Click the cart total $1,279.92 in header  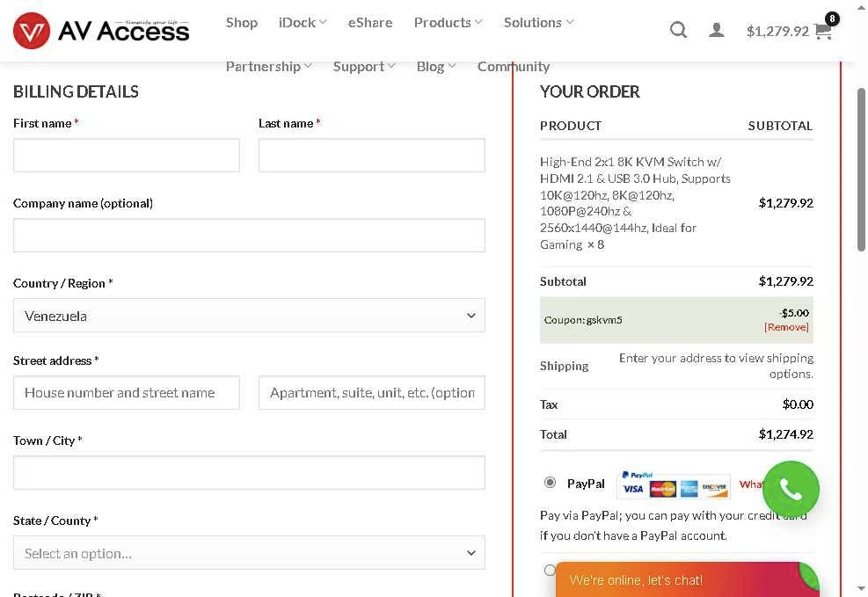(x=777, y=31)
